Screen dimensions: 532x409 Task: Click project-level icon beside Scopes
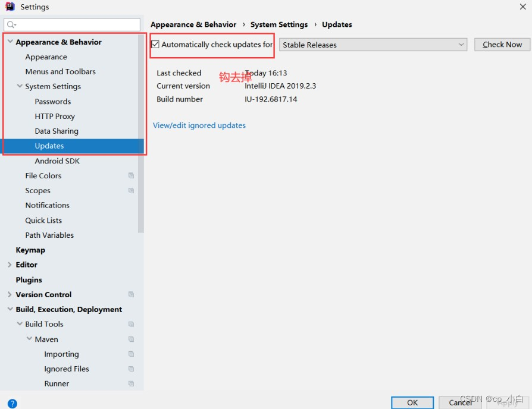tap(131, 190)
